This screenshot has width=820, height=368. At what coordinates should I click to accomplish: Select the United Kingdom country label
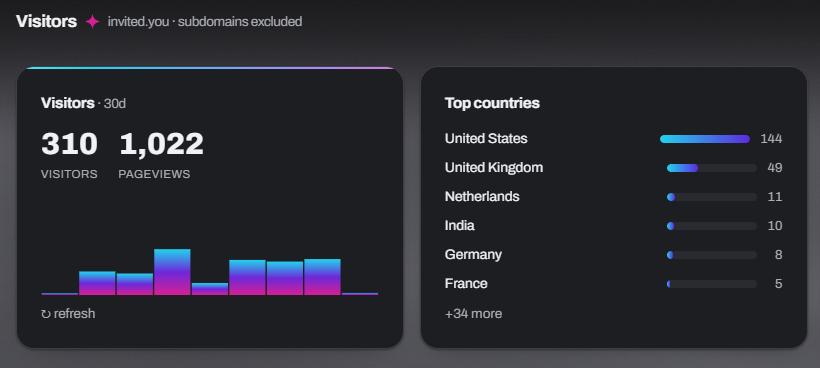click(494, 168)
